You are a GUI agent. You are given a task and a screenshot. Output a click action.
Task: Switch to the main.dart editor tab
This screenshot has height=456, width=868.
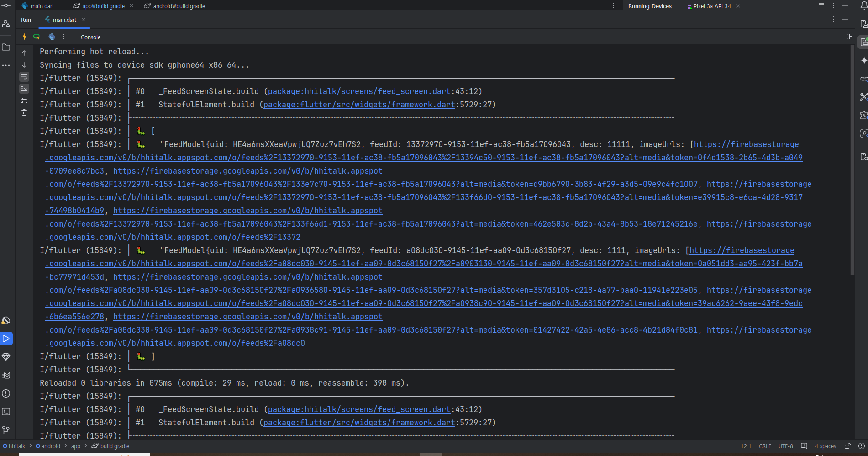pyautogui.click(x=38, y=6)
